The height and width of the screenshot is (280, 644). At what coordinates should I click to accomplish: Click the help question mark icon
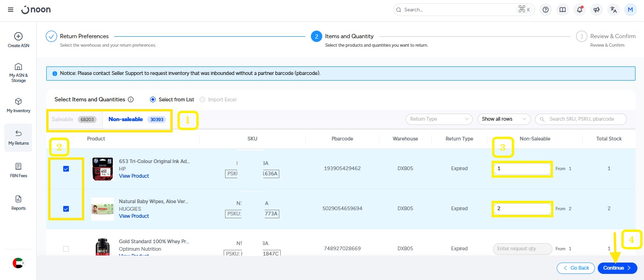pos(546,10)
